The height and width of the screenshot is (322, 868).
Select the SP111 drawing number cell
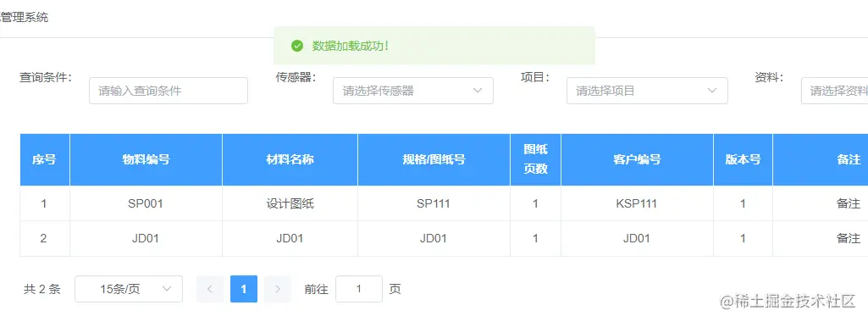[x=434, y=203]
